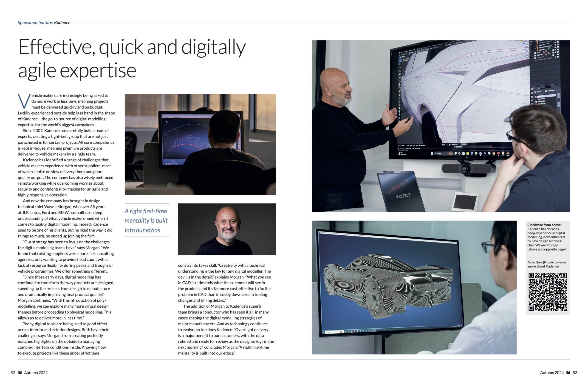588x380 pixels.
Task: Open the Slot 1 dropdown
Action: pyautogui.click(x=445, y=145)
